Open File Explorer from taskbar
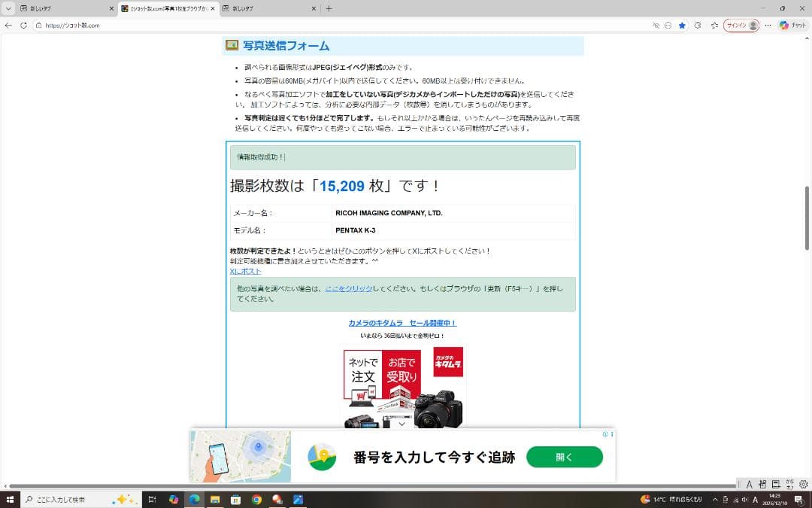Viewport: 812px width, 508px height. click(215, 500)
